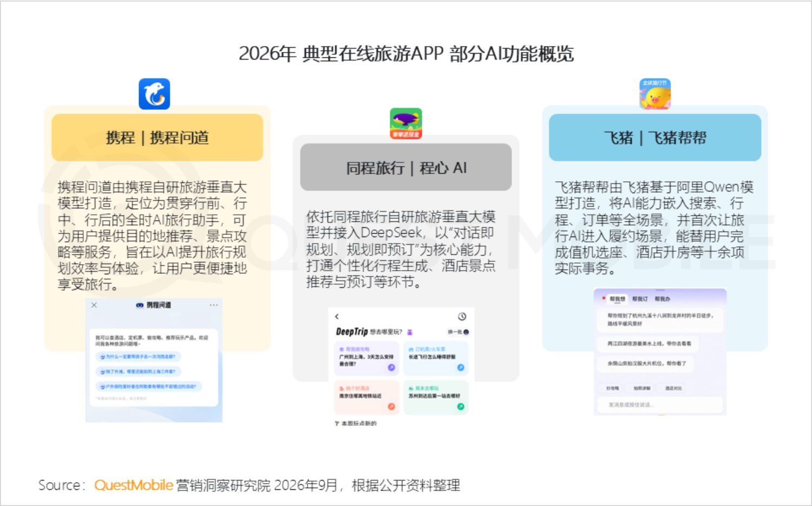Open the history clock icon in DeepTrip

point(462,317)
